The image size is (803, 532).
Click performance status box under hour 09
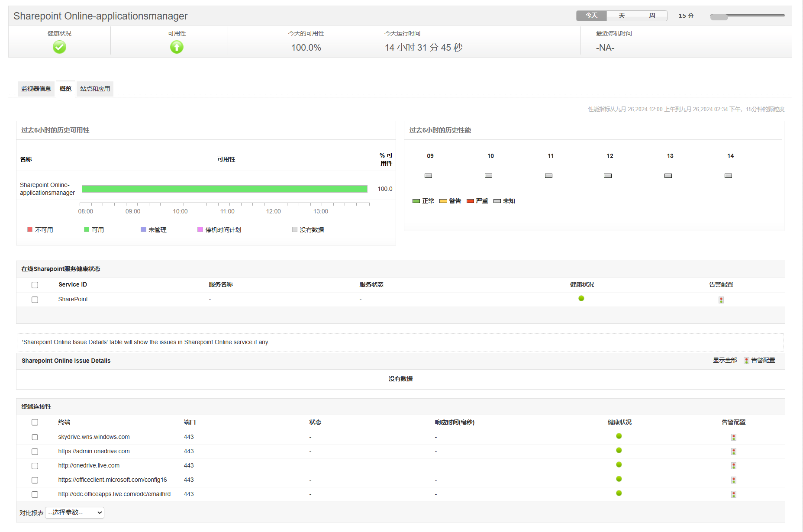tap(429, 176)
